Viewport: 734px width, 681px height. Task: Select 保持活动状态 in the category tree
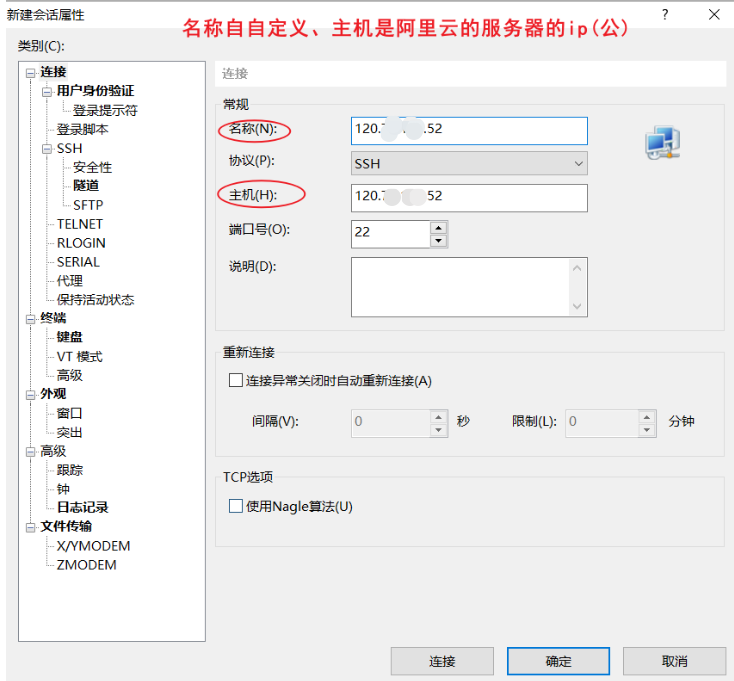(95, 300)
